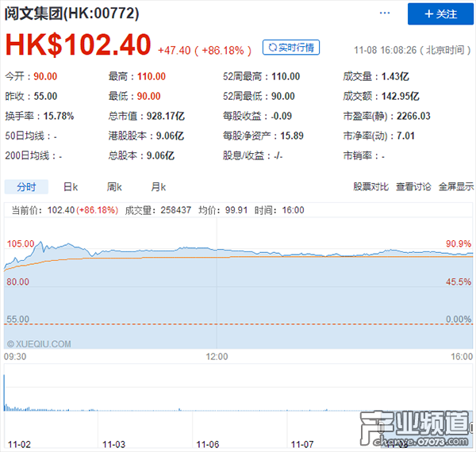Click the 09:30 time axis marker
476x452 pixels.
coord(15,356)
